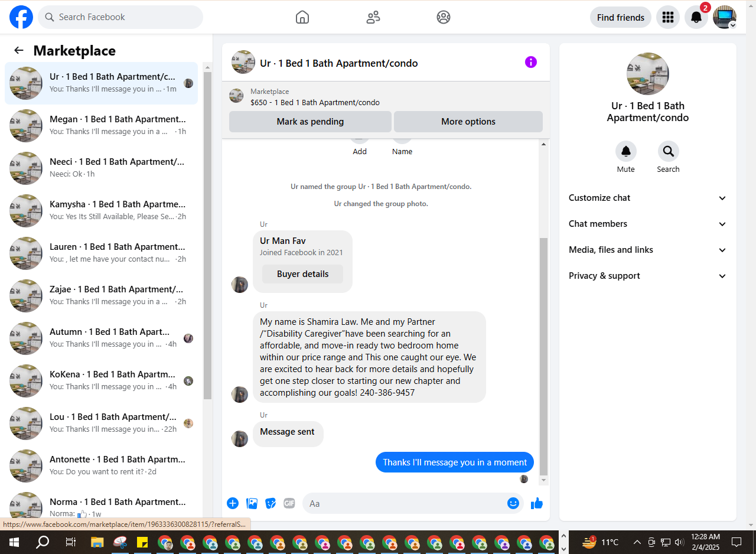Choose a sticker in the composer
The width and height of the screenshot is (756, 554).
point(271,503)
